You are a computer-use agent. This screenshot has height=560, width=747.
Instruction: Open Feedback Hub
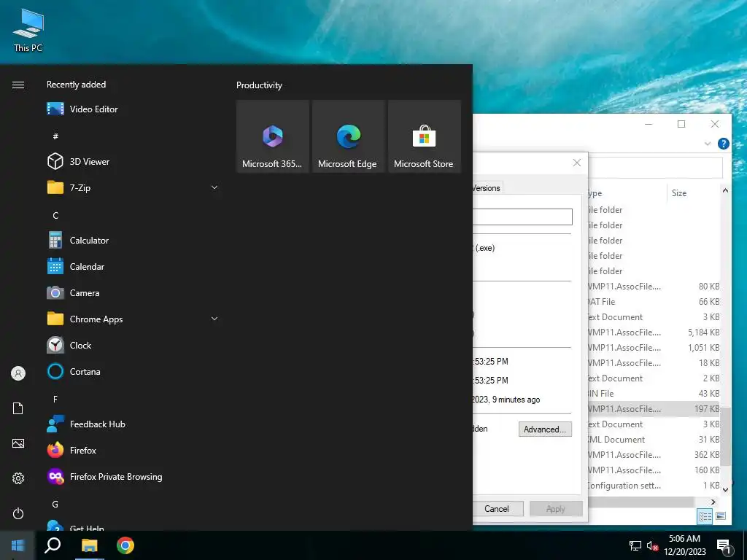(x=133, y=424)
